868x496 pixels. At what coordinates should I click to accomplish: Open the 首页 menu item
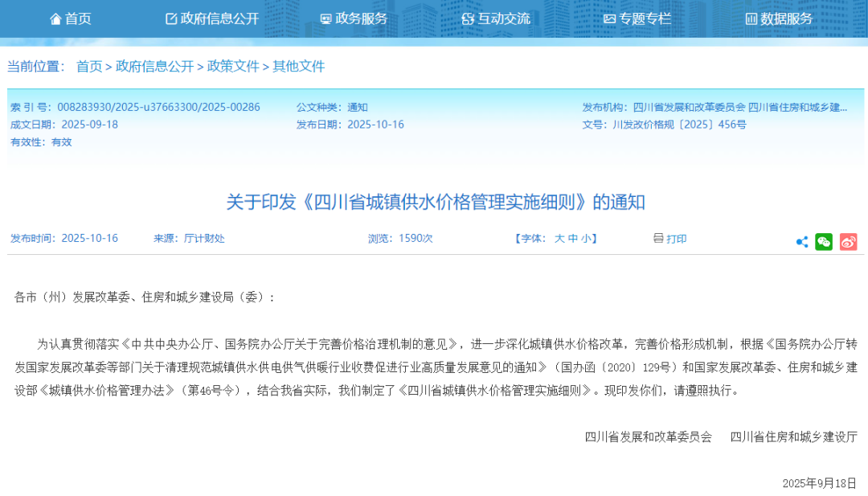78,18
